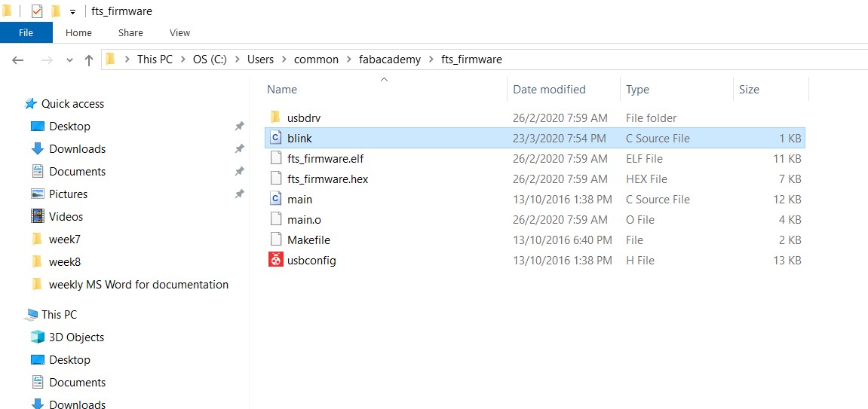Click the fts_firmware.hex file icon

pyautogui.click(x=276, y=179)
